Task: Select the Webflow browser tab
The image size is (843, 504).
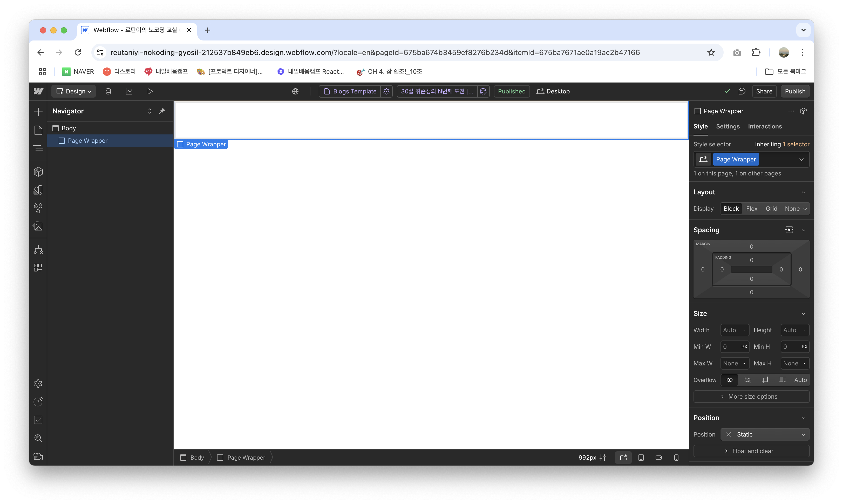Action: point(137,30)
